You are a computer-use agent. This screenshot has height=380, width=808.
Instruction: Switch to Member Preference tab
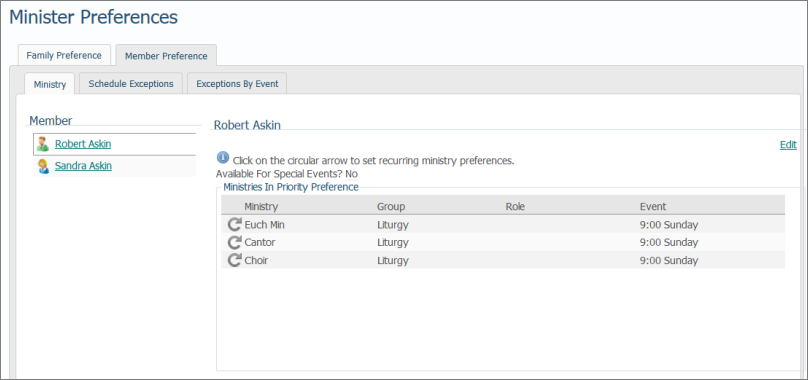coord(166,56)
